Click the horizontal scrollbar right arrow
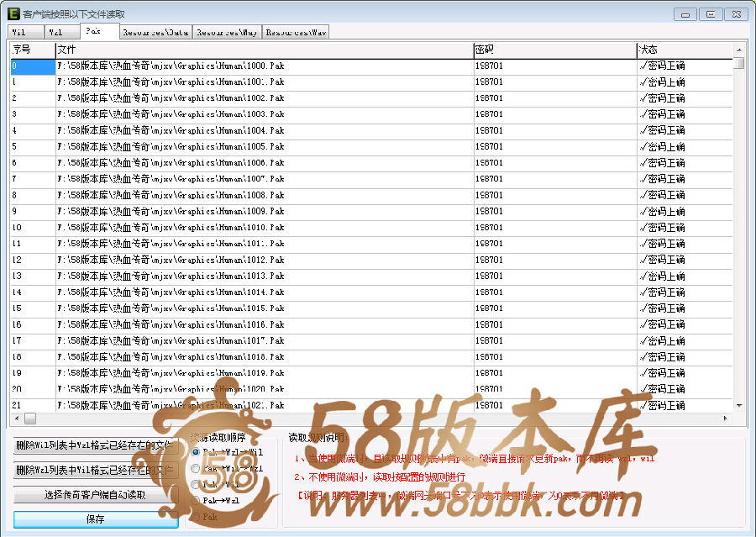This screenshot has height=537, width=756. tap(726, 419)
